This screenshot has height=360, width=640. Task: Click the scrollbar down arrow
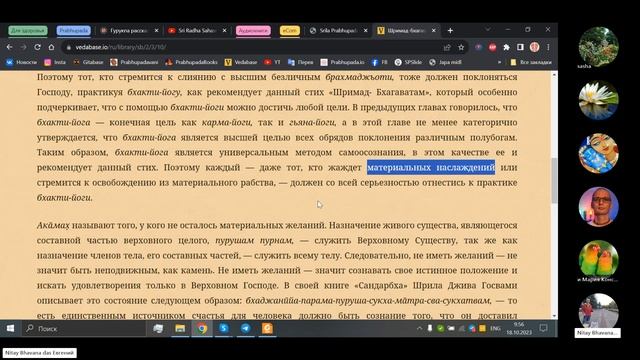(x=554, y=316)
